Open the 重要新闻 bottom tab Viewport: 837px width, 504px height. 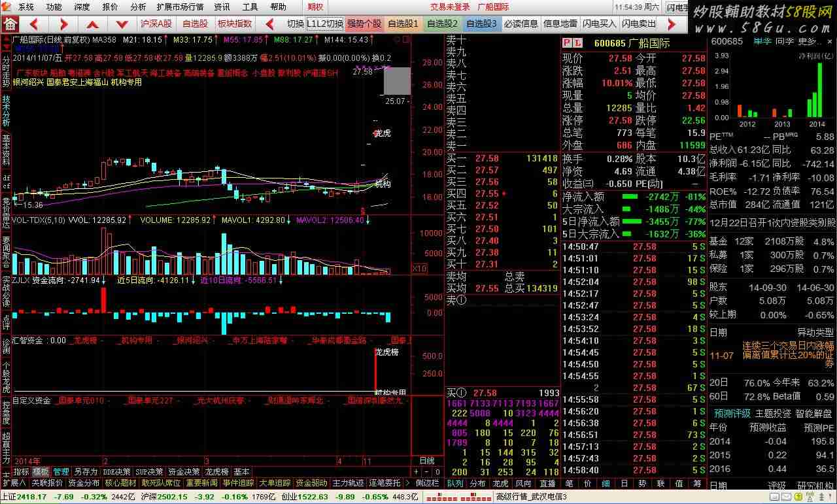tap(201, 483)
